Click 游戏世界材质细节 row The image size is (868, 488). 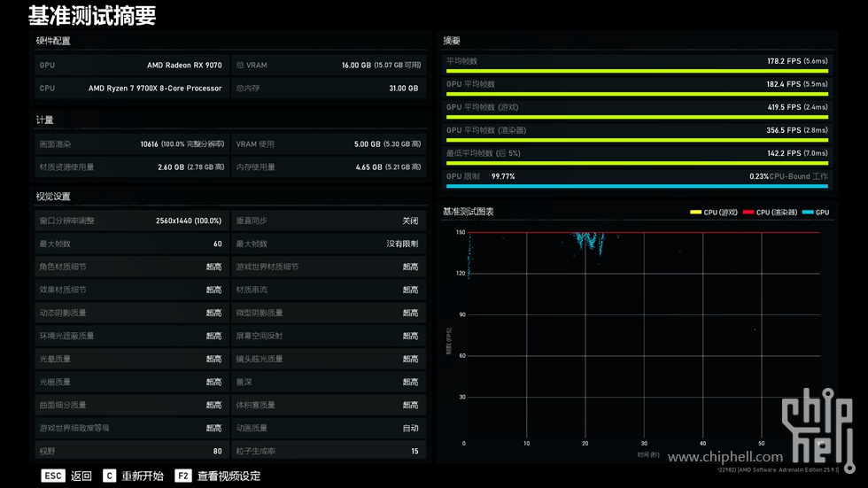329,267
